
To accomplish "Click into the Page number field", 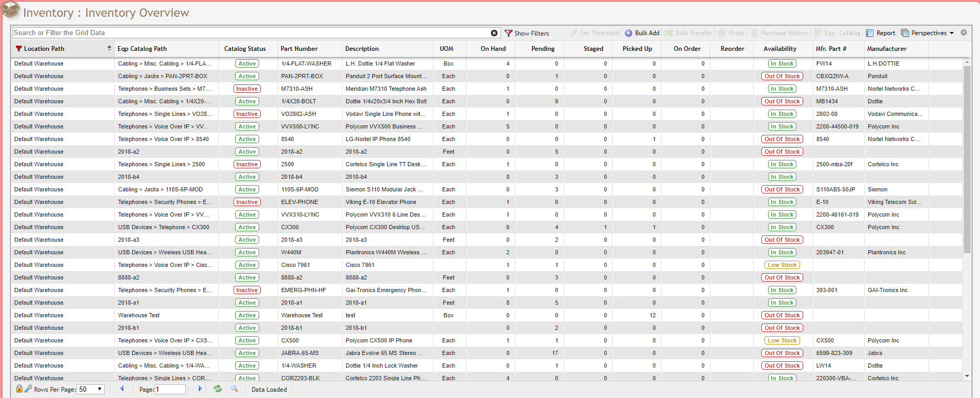I will click(170, 389).
